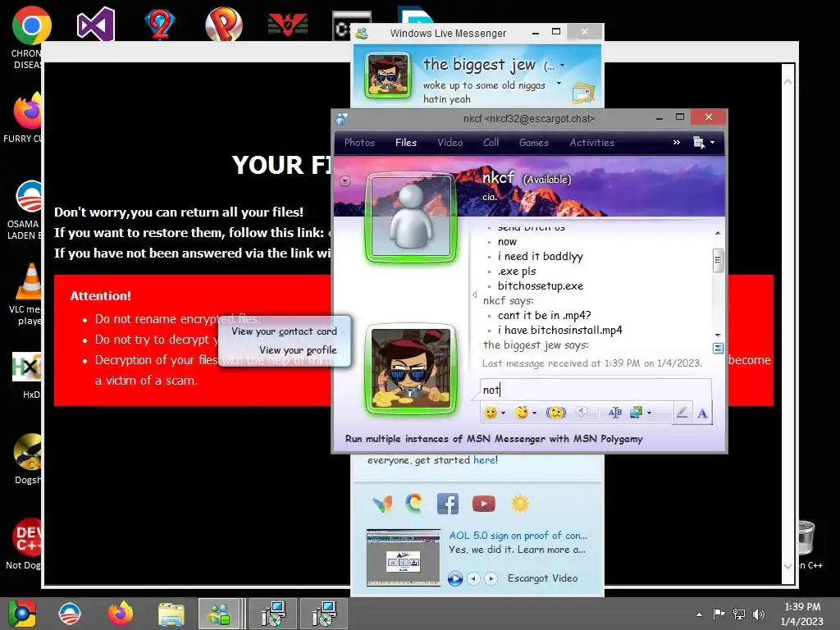Click the volume speaker tray icon
The image size is (840, 630).
(x=759, y=614)
